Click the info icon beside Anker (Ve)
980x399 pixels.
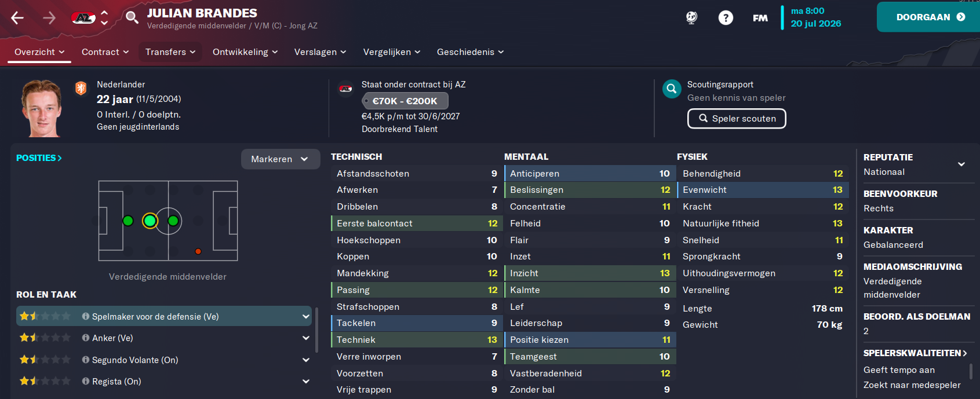click(x=86, y=338)
